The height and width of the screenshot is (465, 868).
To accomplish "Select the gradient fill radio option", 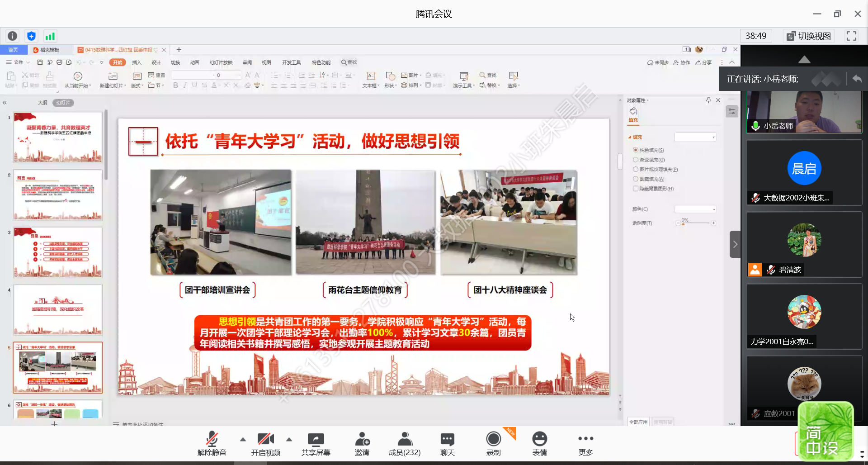I will point(636,160).
